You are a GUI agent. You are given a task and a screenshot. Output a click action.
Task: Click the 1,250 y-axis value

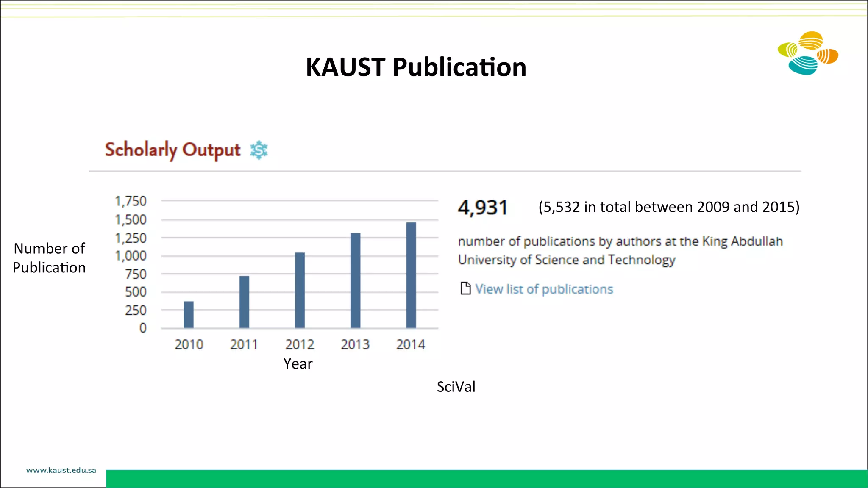point(131,238)
